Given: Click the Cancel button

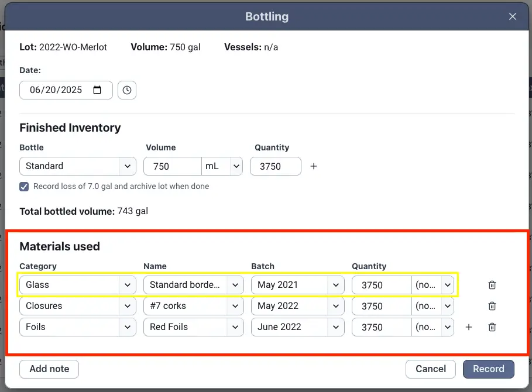Looking at the screenshot, I should click(431, 369).
